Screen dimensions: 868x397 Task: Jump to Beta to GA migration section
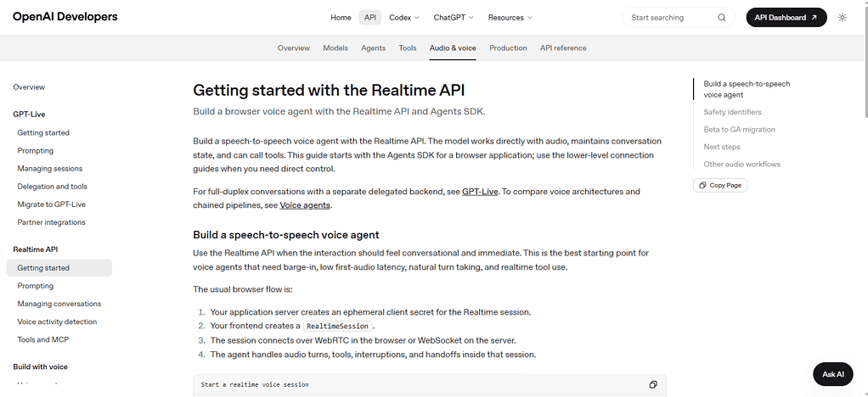pos(740,130)
